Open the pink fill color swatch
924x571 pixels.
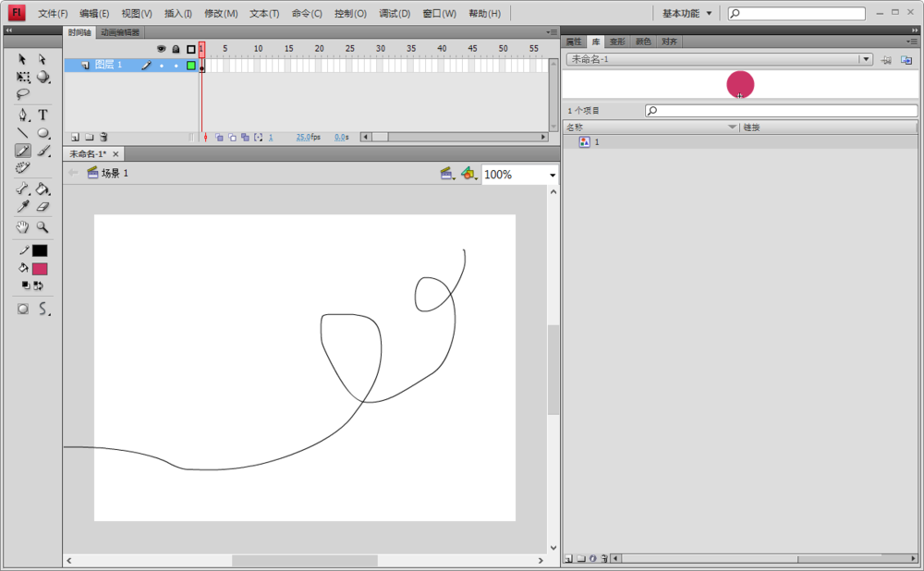tap(40, 269)
